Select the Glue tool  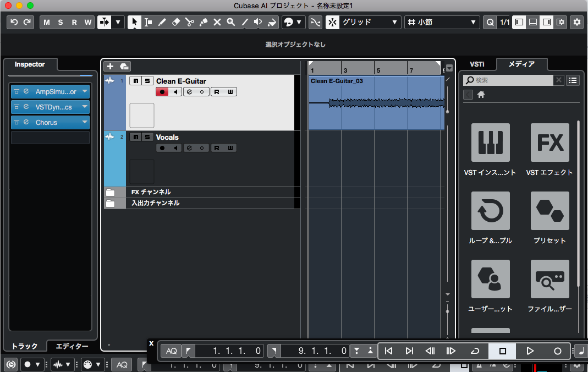[x=204, y=22]
